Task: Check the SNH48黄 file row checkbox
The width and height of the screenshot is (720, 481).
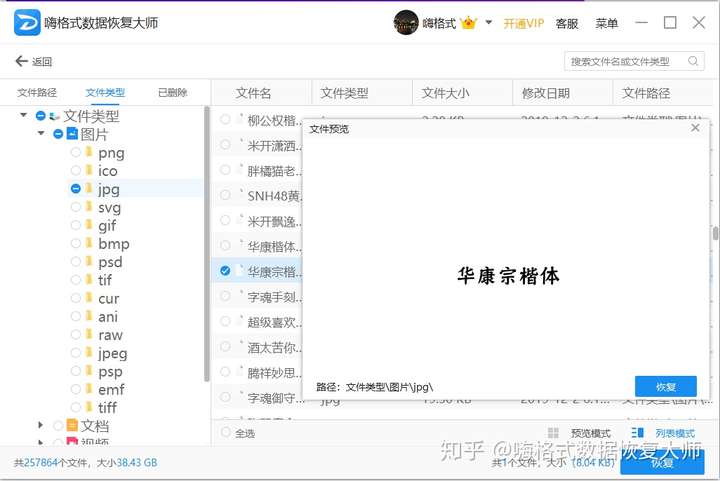Action: point(225,195)
